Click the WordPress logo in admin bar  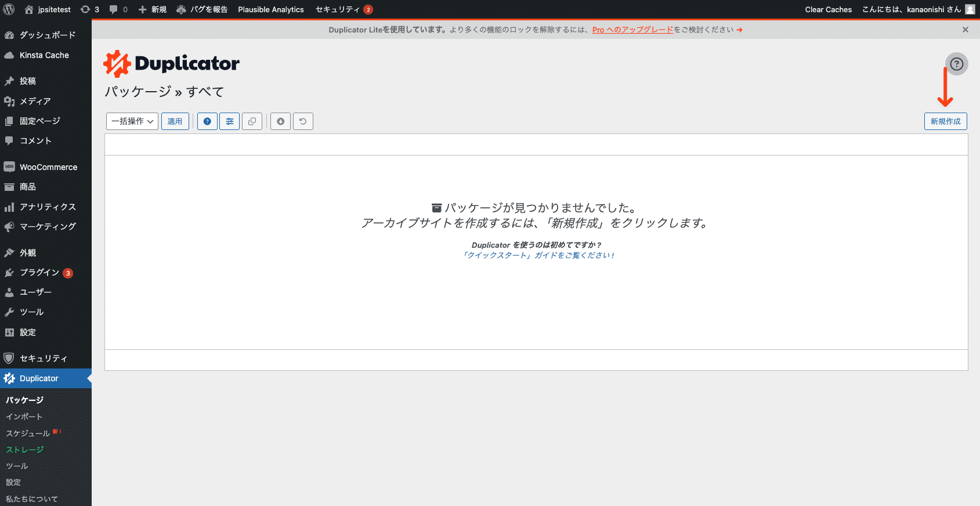point(9,9)
